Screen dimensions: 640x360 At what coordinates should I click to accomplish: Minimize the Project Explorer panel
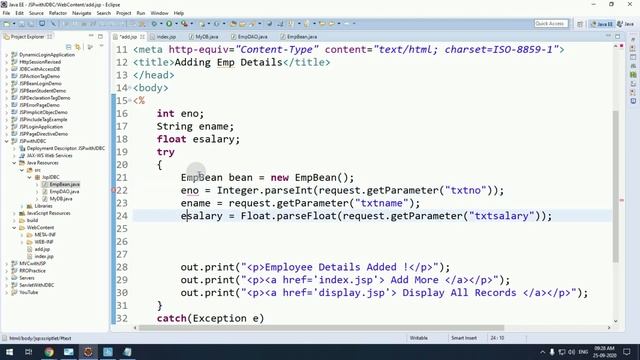(x=91, y=36)
